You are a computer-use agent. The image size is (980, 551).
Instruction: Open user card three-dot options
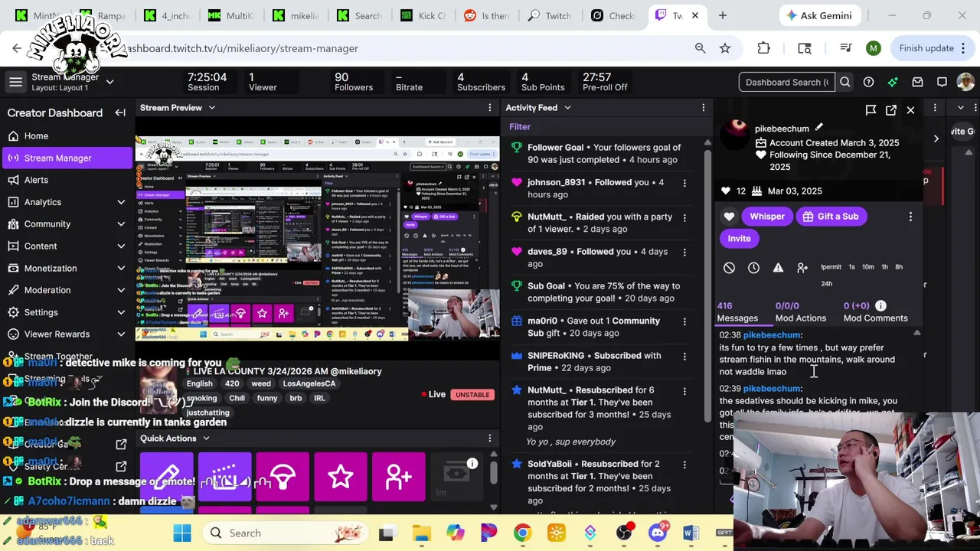(910, 217)
